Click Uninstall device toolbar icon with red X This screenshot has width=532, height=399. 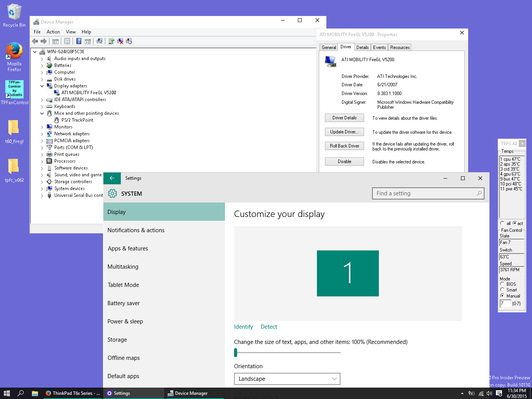(x=120, y=41)
